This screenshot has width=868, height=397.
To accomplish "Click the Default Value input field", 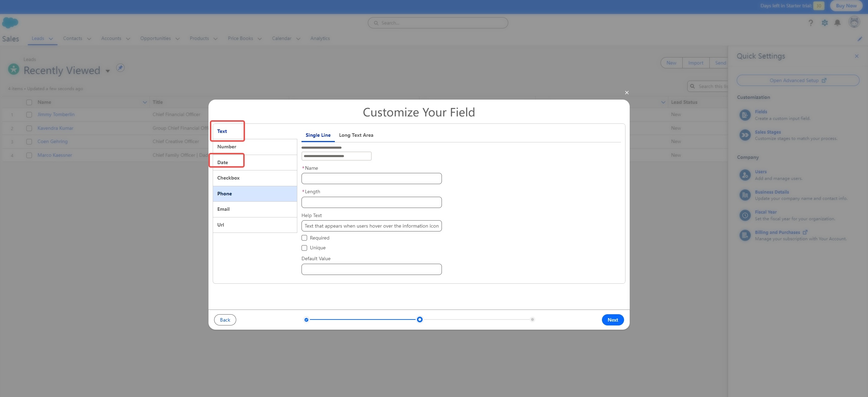I will click(x=371, y=269).
